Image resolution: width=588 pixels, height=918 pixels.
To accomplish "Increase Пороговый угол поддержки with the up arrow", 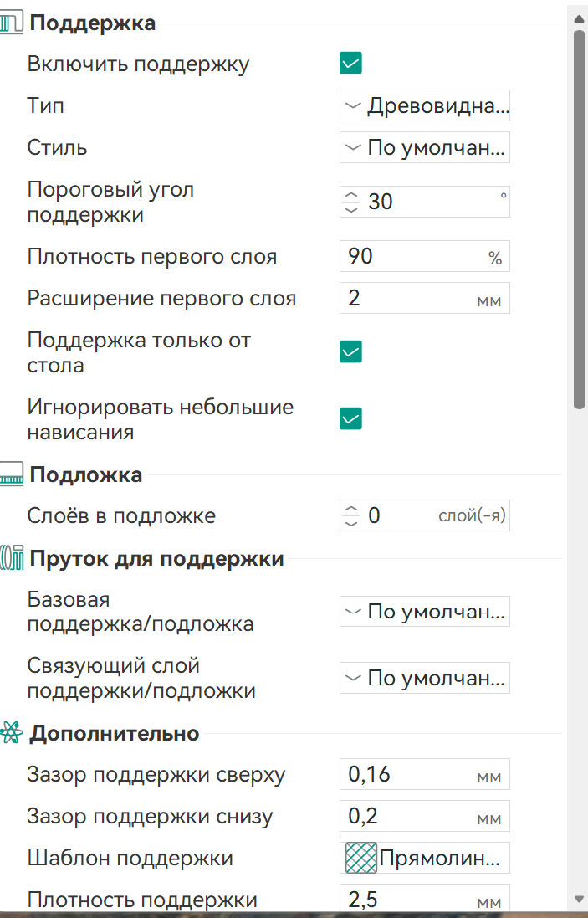I will [350, 195].
